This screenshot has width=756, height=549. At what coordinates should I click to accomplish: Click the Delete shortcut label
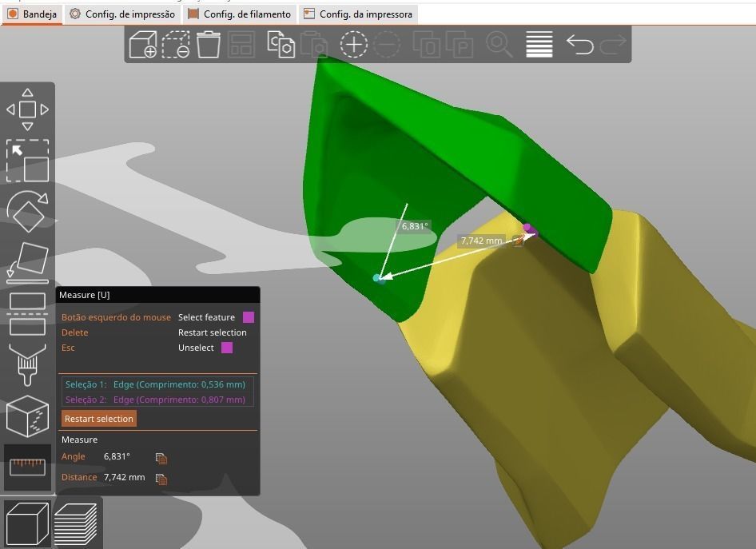point(75,332)
